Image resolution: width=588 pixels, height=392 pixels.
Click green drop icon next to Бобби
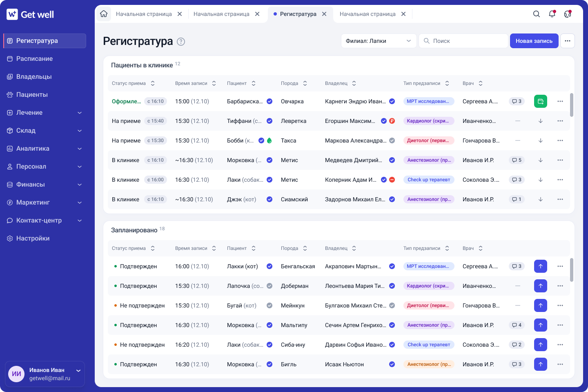click(269, 140)
